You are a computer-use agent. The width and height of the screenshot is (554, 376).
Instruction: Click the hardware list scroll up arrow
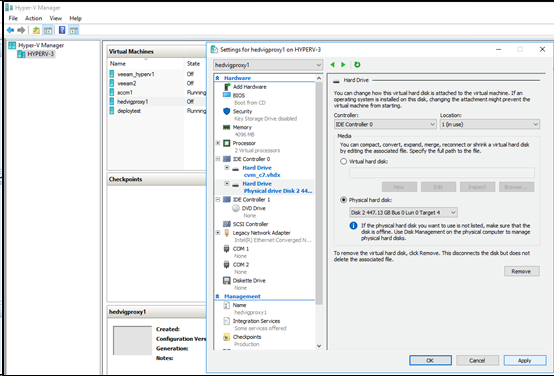(x=319, y=78)
